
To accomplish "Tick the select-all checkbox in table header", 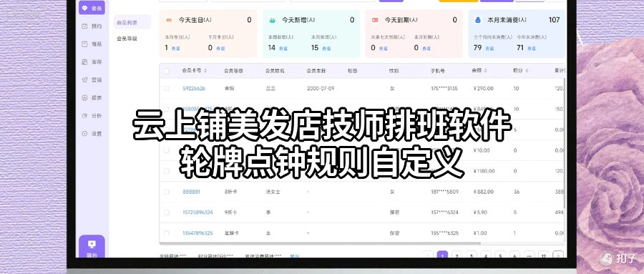I will point(166,71).
